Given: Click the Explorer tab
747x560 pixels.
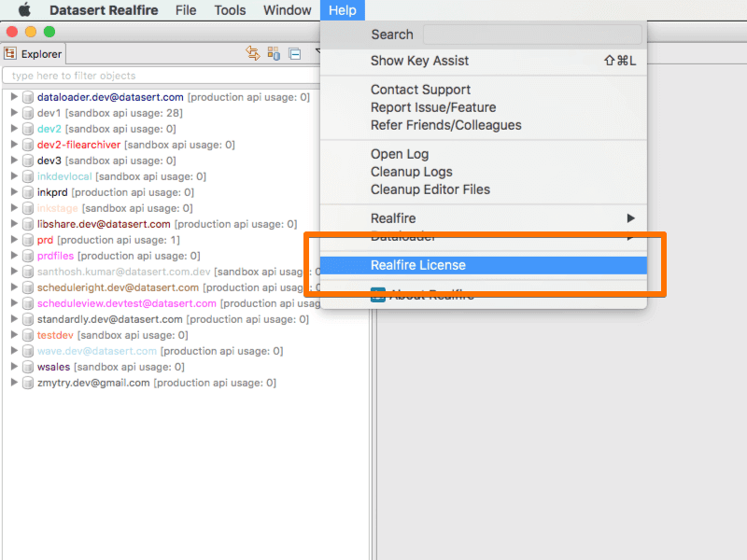Looking at the screenshot, I should coord(34,54).
